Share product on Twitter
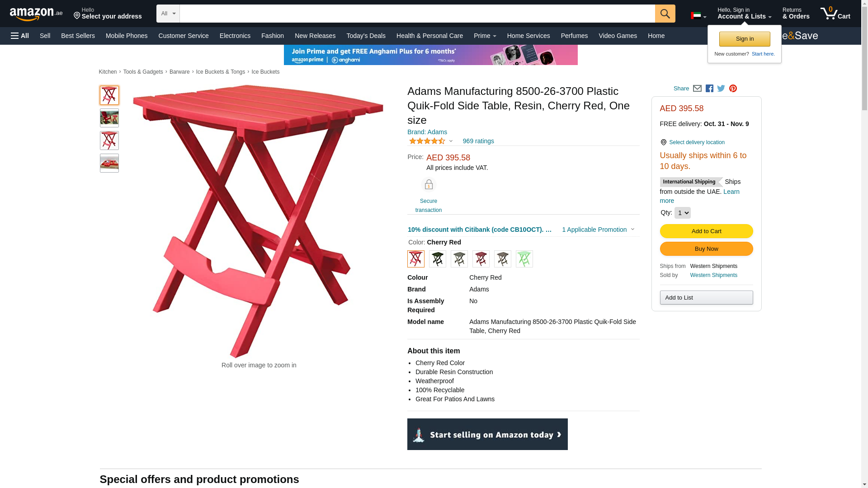The width and height of the screenshot is (868, 488). pos(721,89)
